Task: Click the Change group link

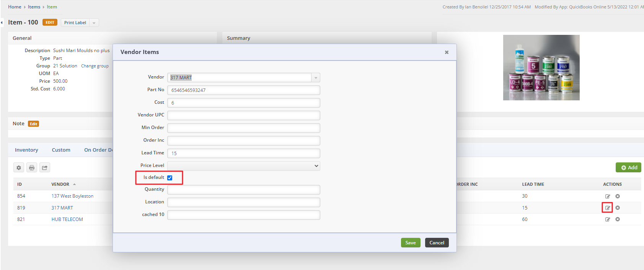Action: [x=95, y=66]
